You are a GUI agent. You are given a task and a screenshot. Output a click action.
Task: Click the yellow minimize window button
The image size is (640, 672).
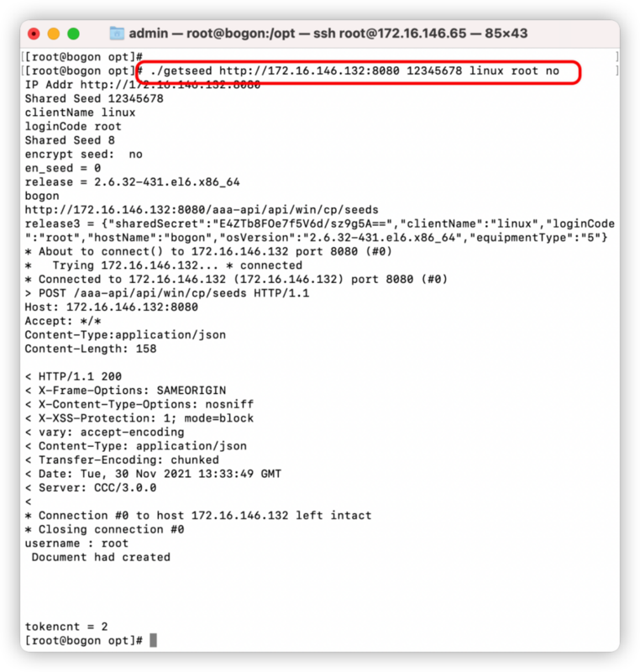click(54, 34)
